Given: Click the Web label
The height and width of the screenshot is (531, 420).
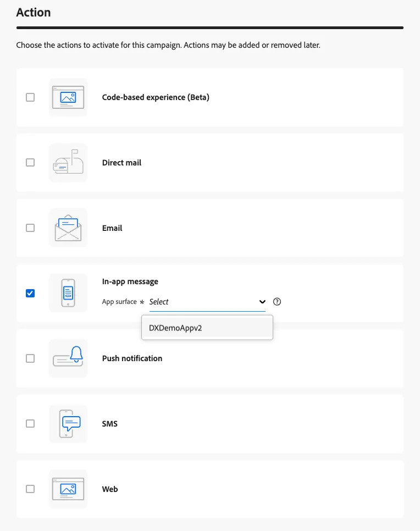Looking at the screenshot, I should pyautogui.click(x=110, y=489).
